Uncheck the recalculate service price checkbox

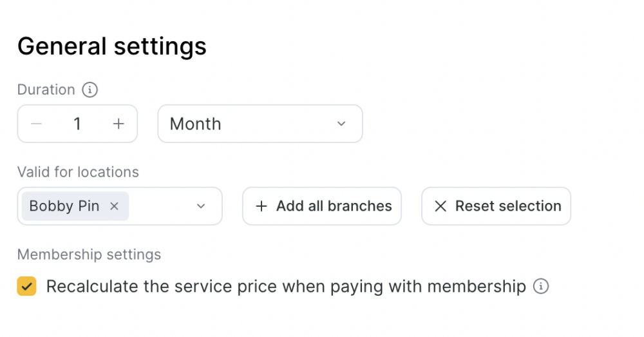[x=26, y=286]
